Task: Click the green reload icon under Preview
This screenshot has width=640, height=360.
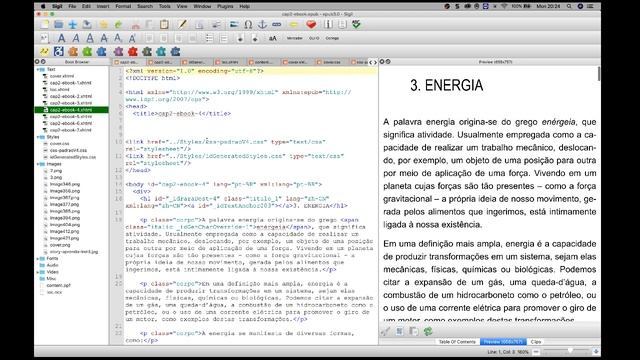Action: coord(428,331)
